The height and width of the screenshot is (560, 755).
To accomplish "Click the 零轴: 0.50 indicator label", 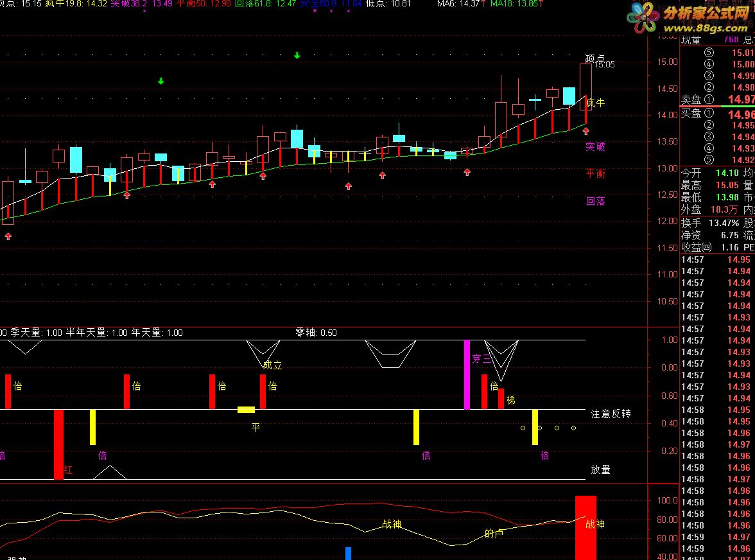I will pos(316,333).
